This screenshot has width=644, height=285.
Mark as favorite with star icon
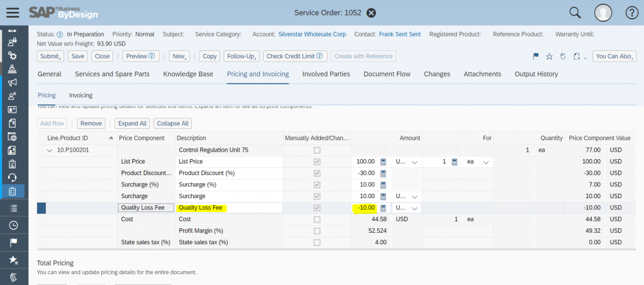[549, 56]
